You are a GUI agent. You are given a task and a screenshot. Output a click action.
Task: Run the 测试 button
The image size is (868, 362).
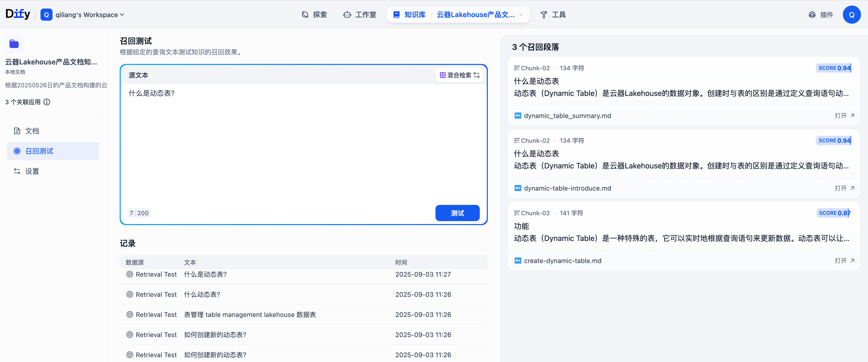[x=457, y=213]
